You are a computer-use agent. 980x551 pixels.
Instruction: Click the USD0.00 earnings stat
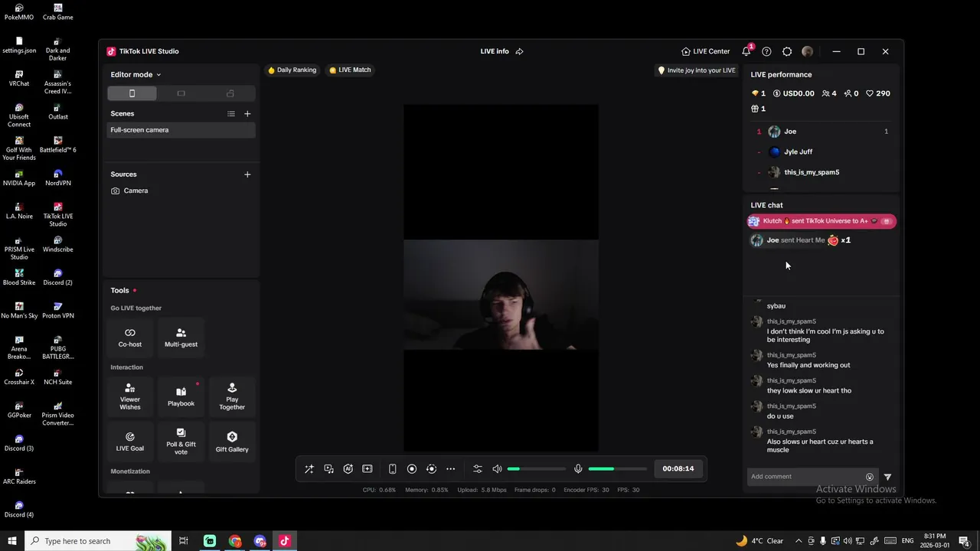793,93
